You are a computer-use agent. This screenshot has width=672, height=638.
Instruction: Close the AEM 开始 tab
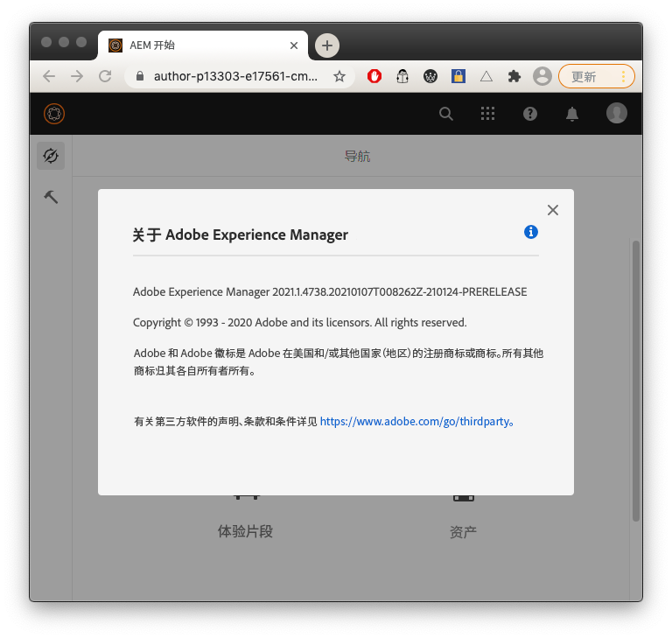click(x=294, y=46)
